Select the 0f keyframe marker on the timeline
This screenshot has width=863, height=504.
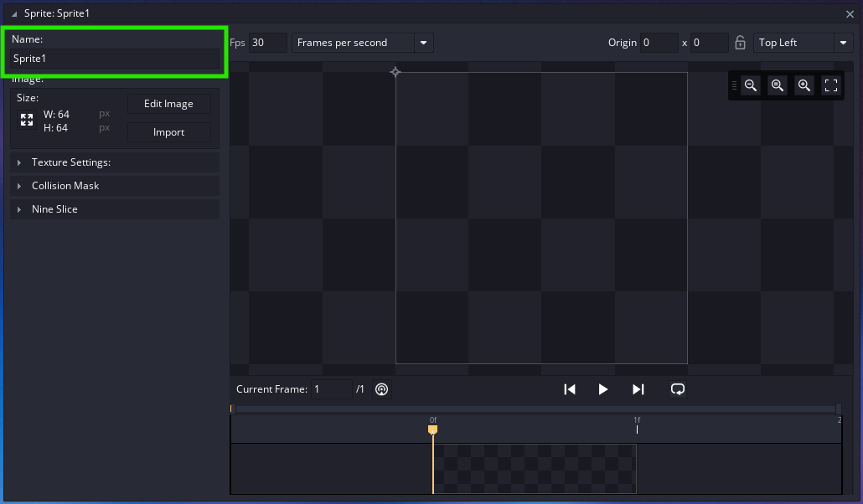(433, 429)
